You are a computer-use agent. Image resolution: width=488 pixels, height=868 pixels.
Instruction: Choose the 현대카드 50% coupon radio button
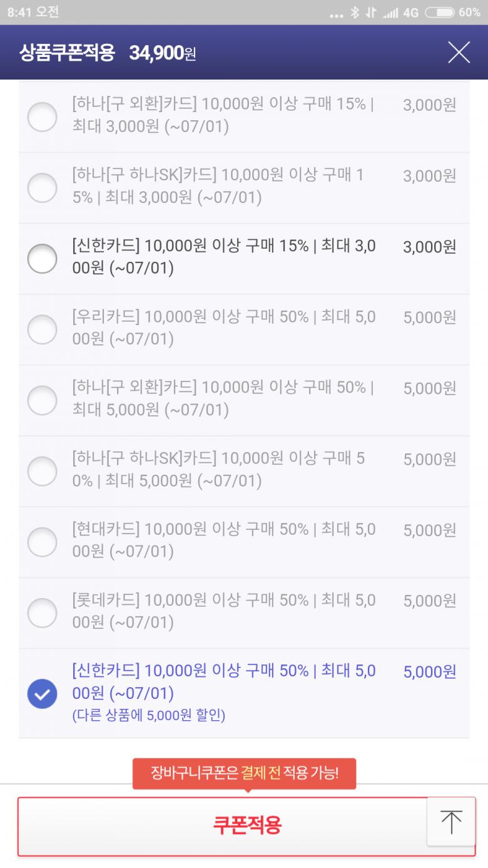click(43, 541)
